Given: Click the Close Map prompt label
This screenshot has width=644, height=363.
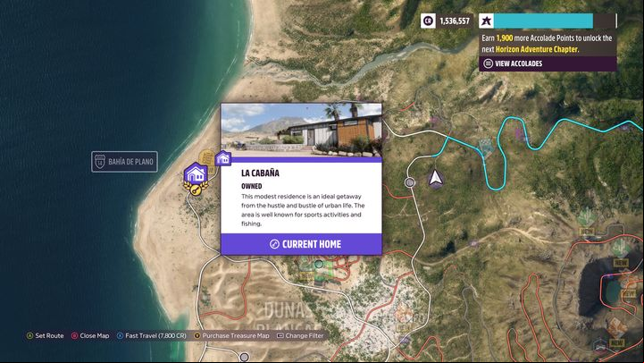Looking at the screenshot, I should click(x=95, y=336).
